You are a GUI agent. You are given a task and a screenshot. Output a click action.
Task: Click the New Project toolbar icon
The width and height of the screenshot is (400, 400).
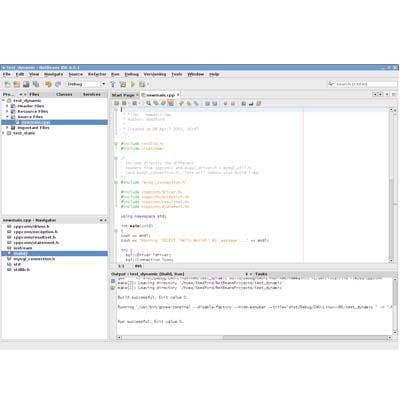[17, 84]
